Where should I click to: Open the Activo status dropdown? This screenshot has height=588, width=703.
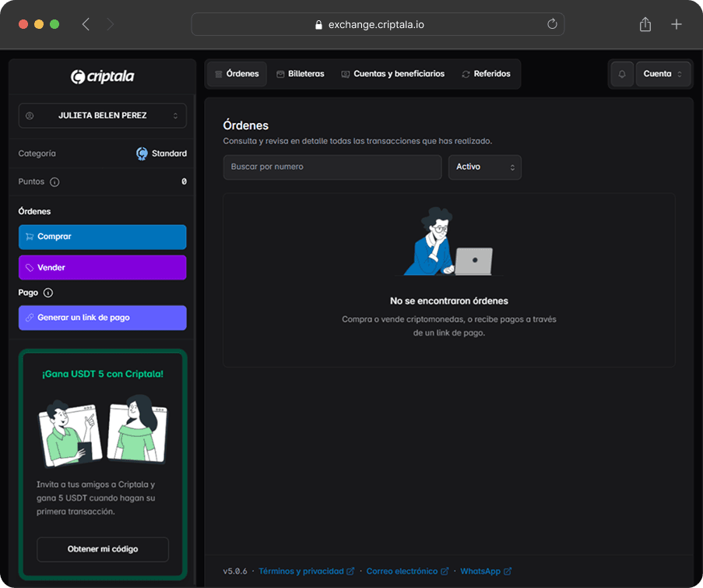point(484,167)
